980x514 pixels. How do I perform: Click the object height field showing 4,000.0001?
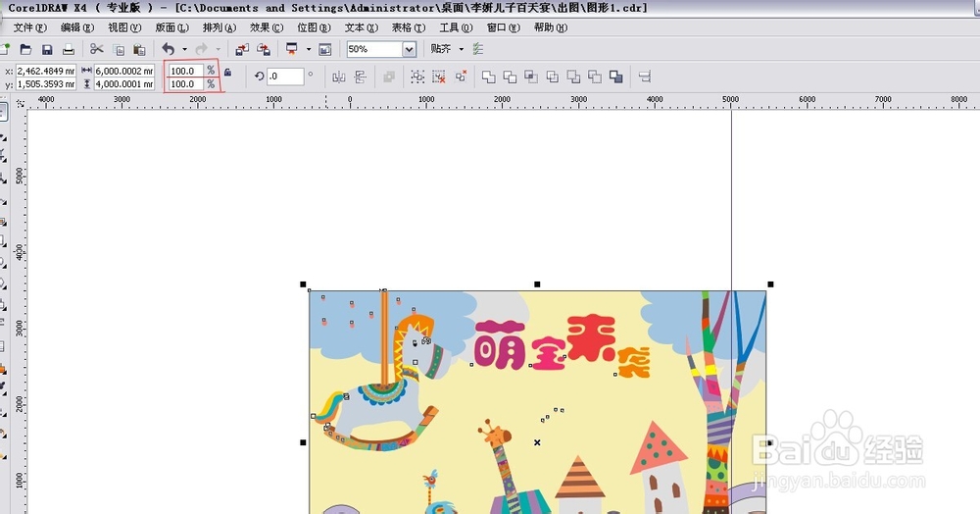(x=124, y=83)
